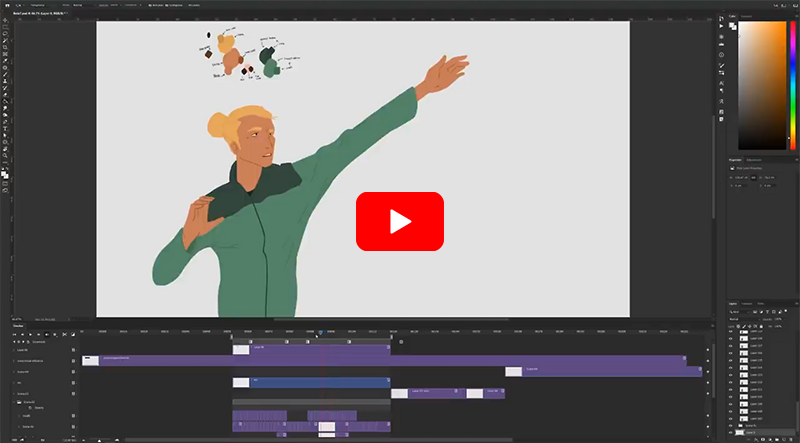Image resolution: width=800 pixels, height=443 pixels.
Task: Open Layer 96 track media menu
Action: click(x=73, y=350)
